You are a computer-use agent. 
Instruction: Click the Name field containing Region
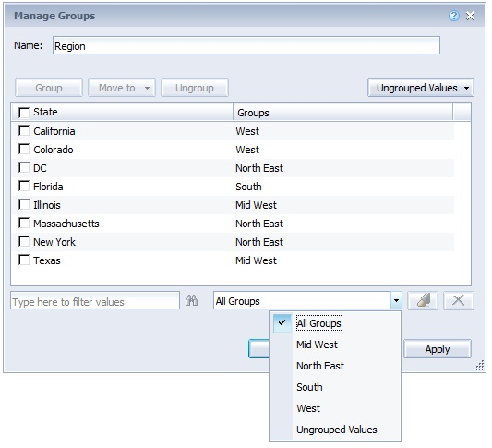pos(246,45)
